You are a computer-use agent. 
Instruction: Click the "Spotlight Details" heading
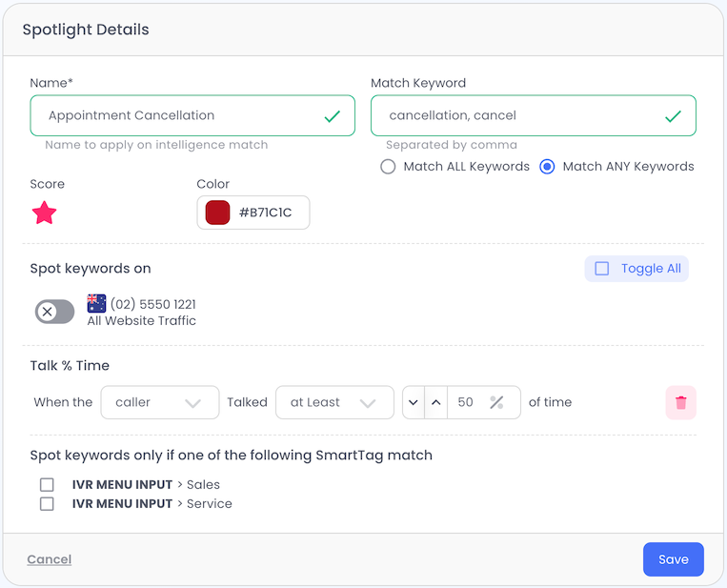pos(86,30)
